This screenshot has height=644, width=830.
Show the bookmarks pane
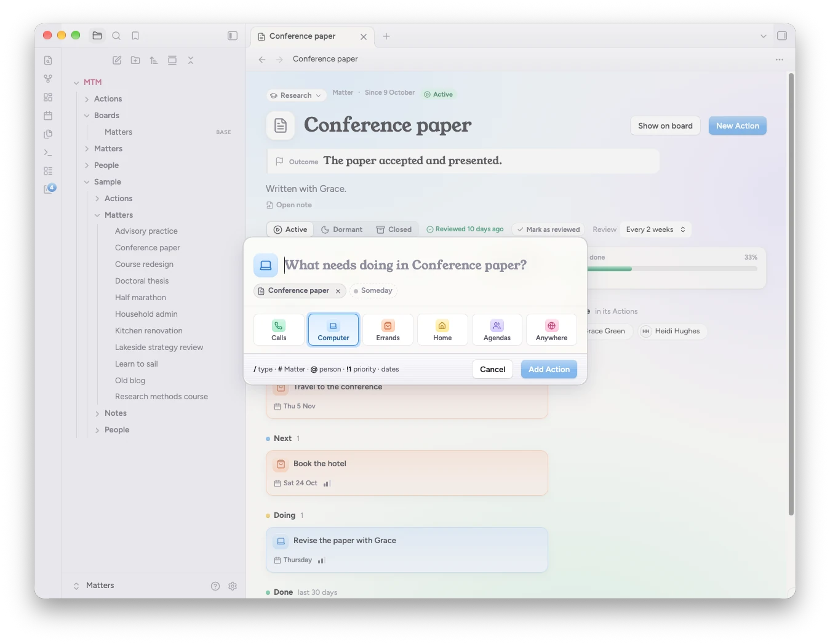coord(135,36)
